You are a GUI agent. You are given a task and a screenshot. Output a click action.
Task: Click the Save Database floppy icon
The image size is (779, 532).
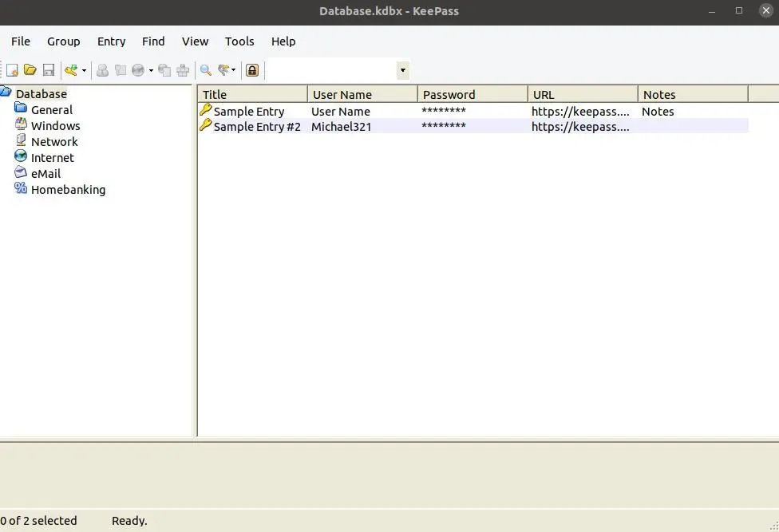click(x=48, y=70)
